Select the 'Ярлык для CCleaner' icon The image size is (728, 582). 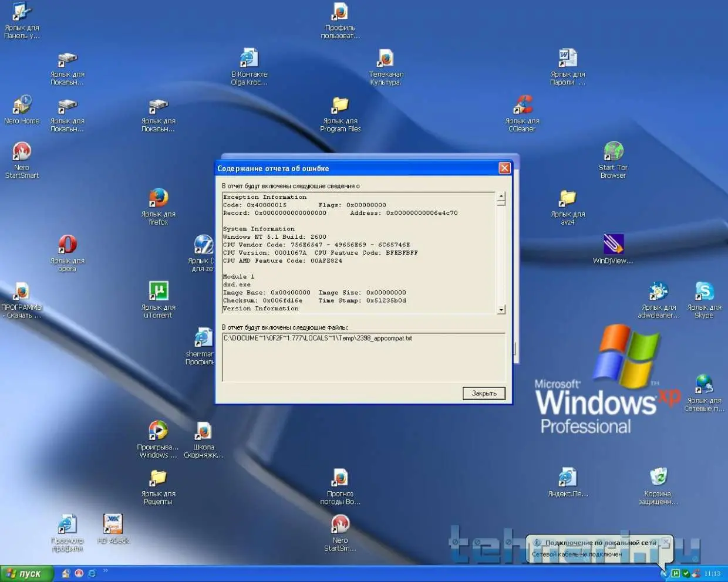tap(522, 114)
